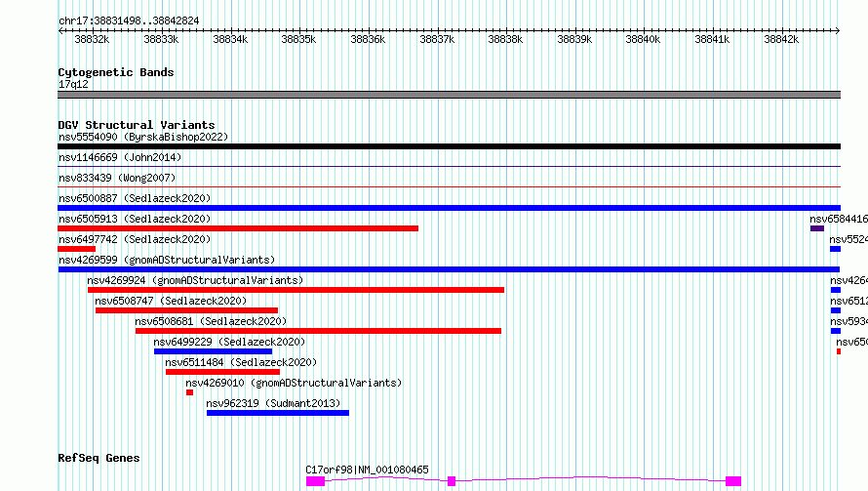
Task: Select the red nsv6508681 variant bar
Action: [x=318, y=331]
